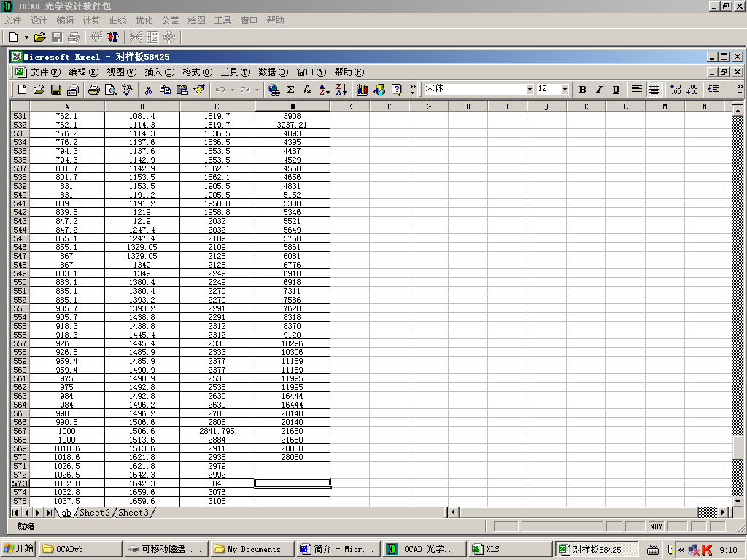The image size is (747, 560).
Task: Toggle italic formatting
Action: click(x=599, y=90)
